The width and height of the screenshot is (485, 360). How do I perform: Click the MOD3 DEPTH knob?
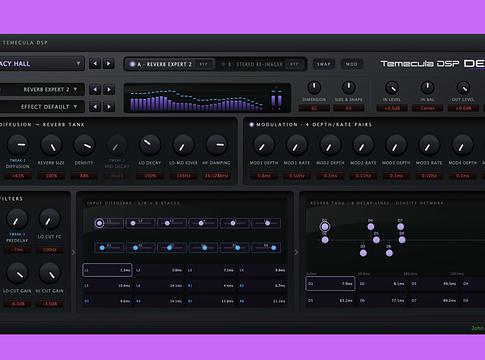[x=396, y=145]
